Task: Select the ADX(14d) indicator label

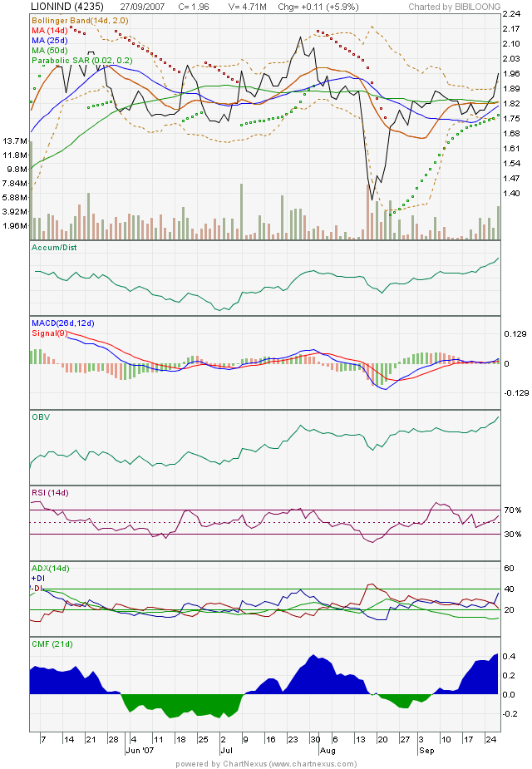Action: (x=51, y=568)
